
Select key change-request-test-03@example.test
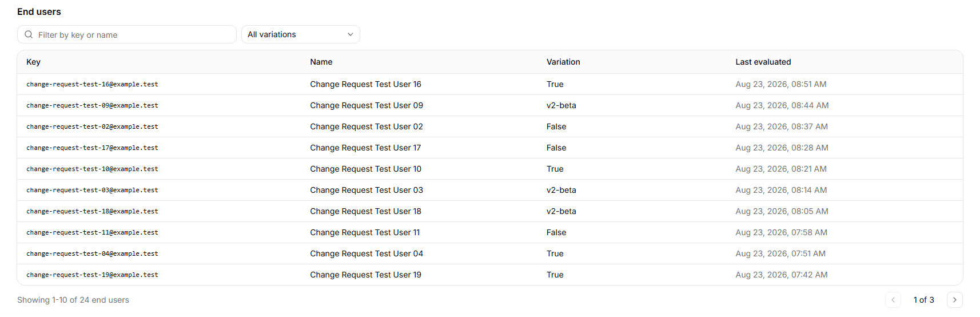click(92, 190)
